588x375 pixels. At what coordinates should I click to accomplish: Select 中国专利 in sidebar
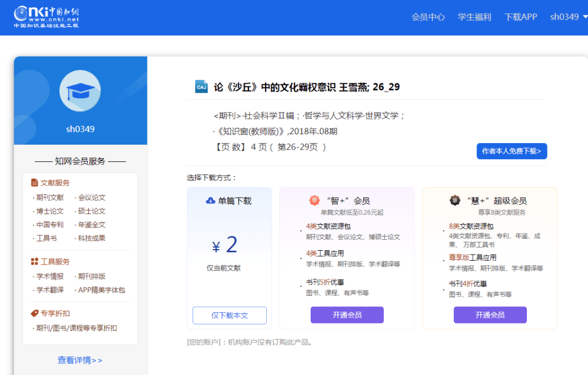click(x=50, y=225)
